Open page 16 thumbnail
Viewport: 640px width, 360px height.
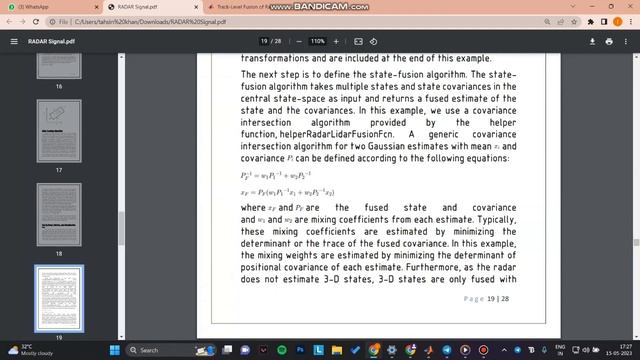click(59, 65)
